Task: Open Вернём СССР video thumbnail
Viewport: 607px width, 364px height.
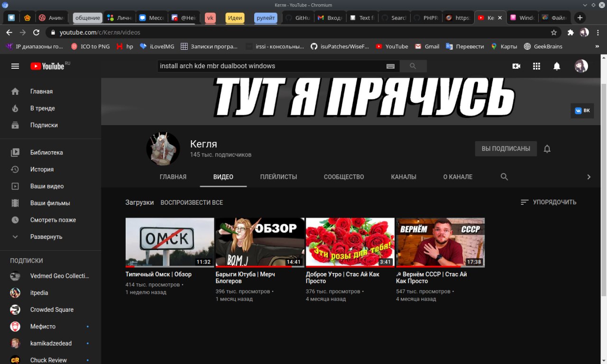Action: click(x=441, y=243)
